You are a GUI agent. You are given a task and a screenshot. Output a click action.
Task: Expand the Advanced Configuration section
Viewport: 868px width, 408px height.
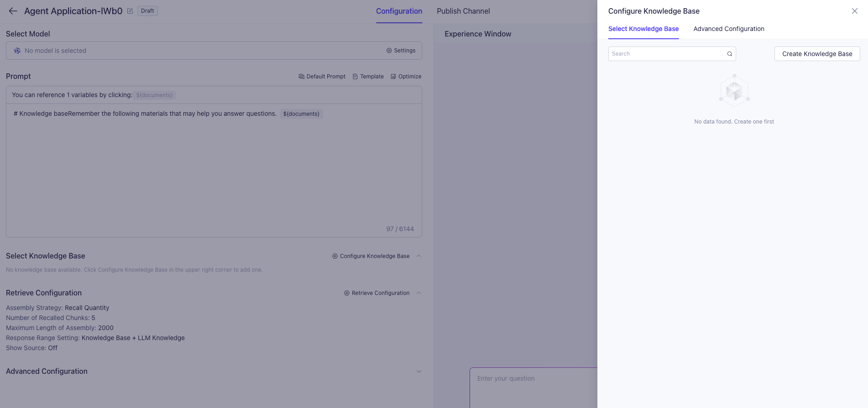click(x=418, y=372)
